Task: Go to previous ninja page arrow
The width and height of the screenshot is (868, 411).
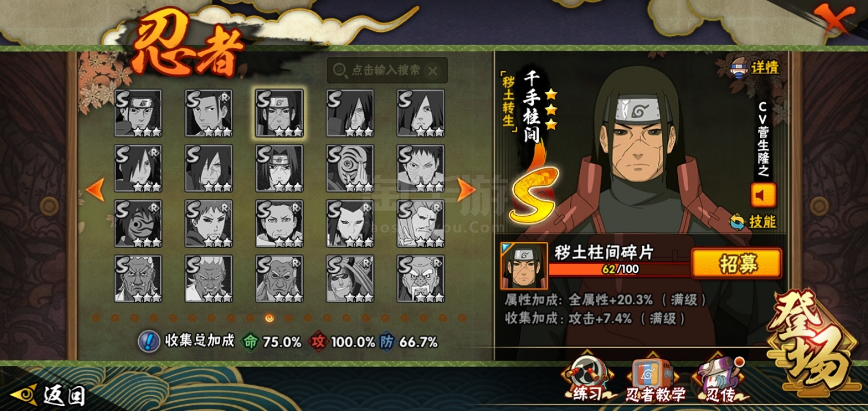Action: (x=95, y=190)
